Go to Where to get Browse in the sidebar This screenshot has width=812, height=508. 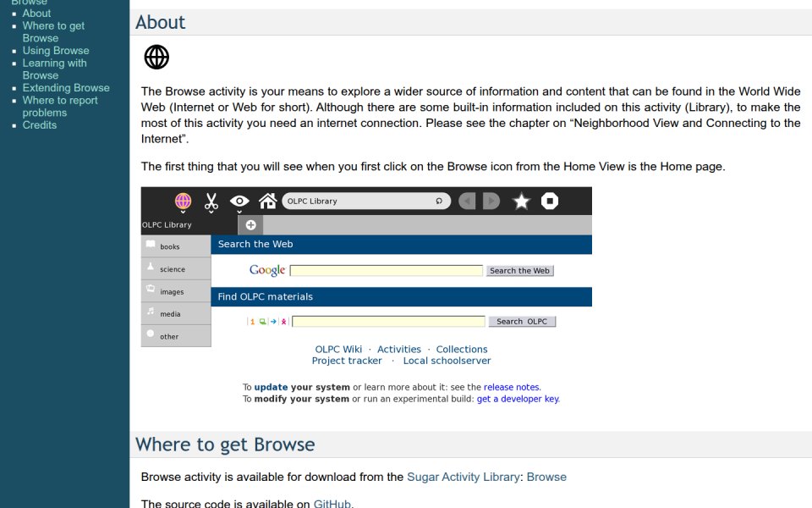[x=53, y=32]
